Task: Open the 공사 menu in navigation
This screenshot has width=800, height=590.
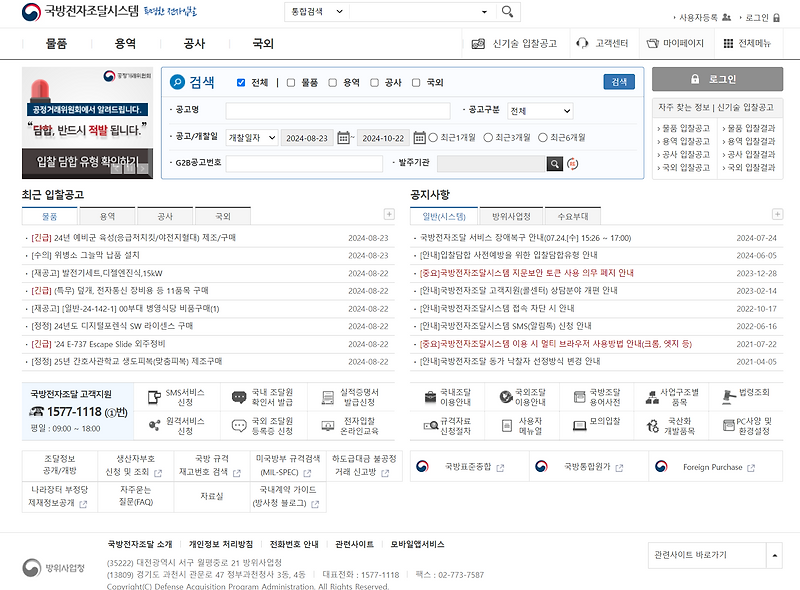Action: click(196, 44)
